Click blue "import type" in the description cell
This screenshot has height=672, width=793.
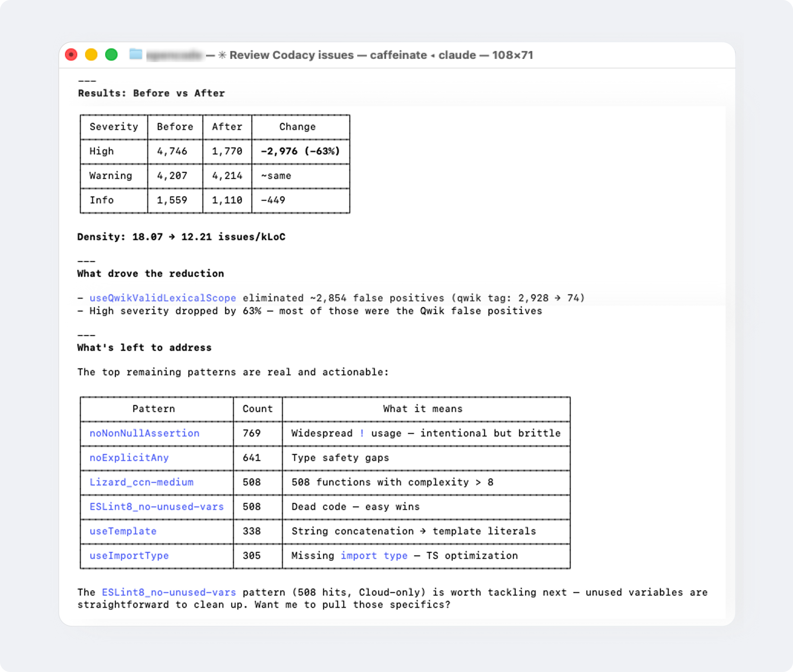pyautogui.click(x=374, y=555)
